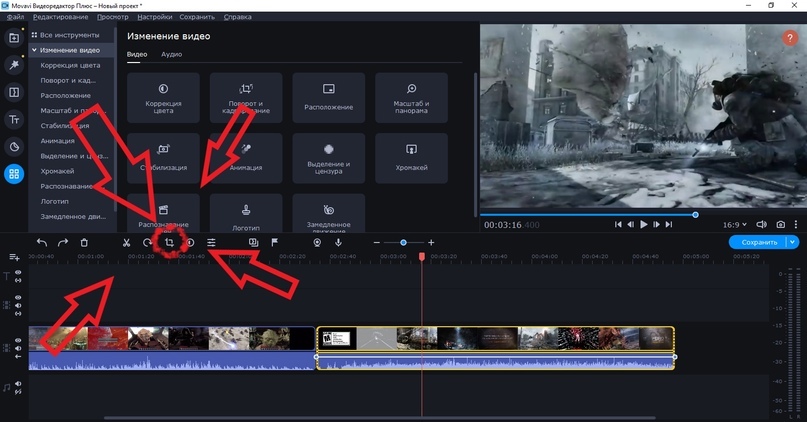This screenshot has height=422, width=807.
Task: Open help via the red question mark
Action: [x=790, y=38]
